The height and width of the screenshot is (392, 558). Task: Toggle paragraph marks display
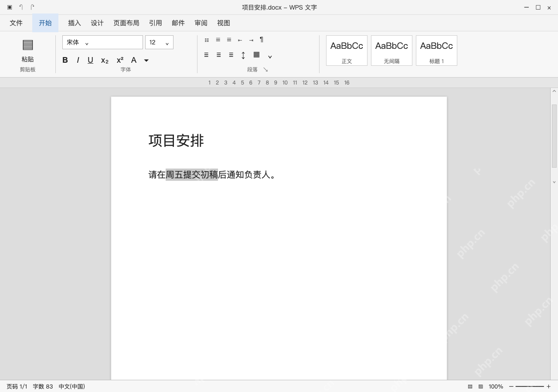coord(262,40)
